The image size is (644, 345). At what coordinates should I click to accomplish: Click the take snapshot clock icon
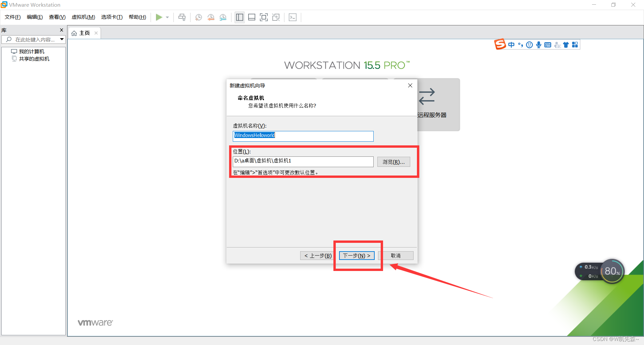199,17
